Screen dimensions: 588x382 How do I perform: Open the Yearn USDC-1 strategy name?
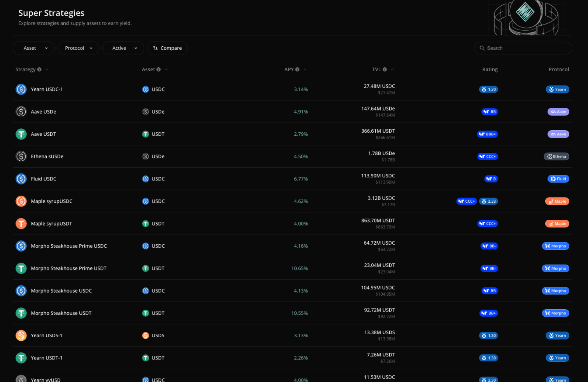tap(47, 89)
